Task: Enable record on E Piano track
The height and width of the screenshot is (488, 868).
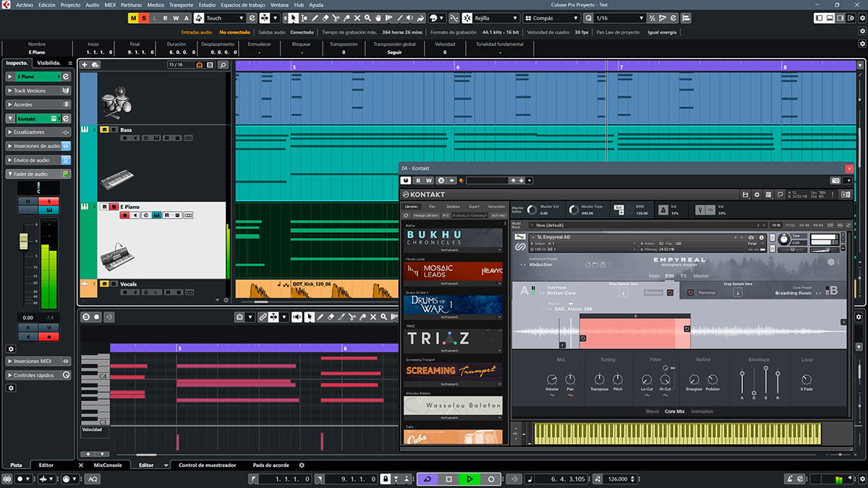Action: tap(124, 215)
